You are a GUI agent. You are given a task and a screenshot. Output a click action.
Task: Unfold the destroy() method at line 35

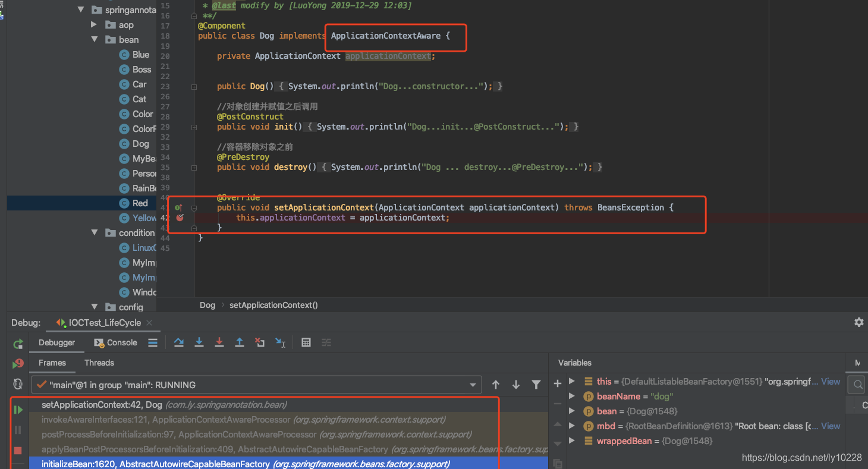pos(194,167)
